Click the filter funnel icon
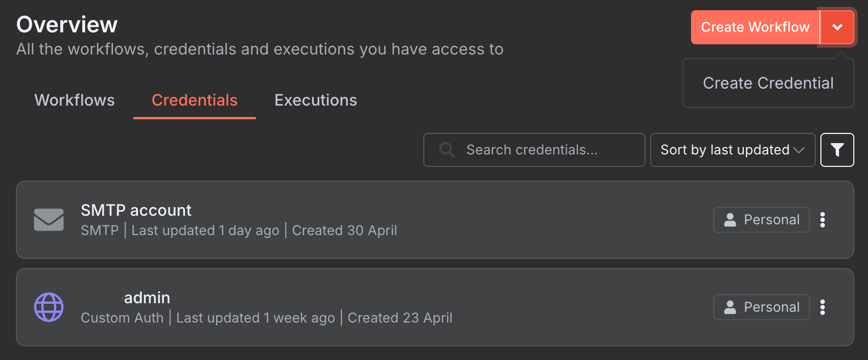Viewport: 868px width, 360px height. [837, 150]
